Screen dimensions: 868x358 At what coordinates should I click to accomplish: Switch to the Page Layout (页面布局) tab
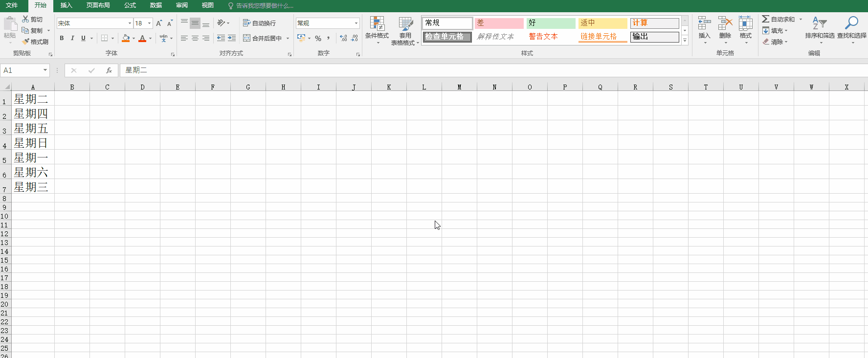tap(98, 5)
